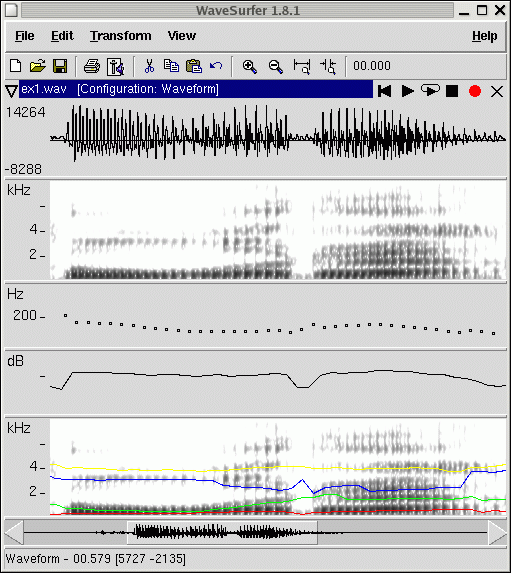Cut the selection with scissors icon

pos(149,66)
